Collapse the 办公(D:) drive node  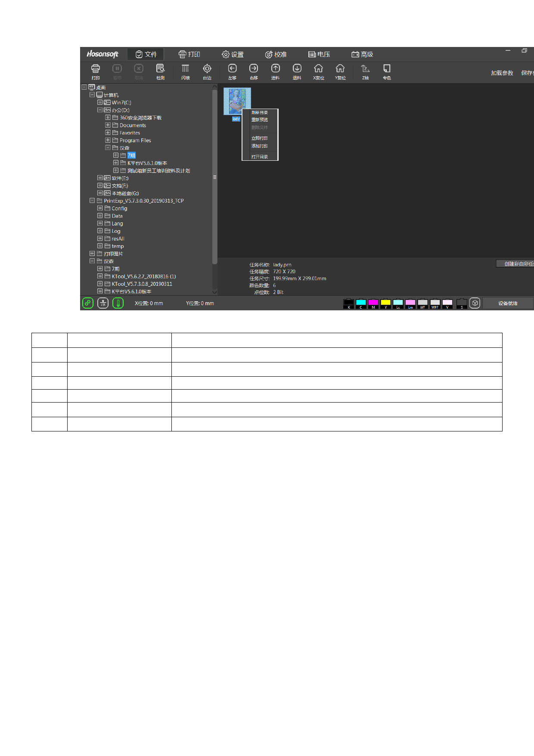[100, 110]
